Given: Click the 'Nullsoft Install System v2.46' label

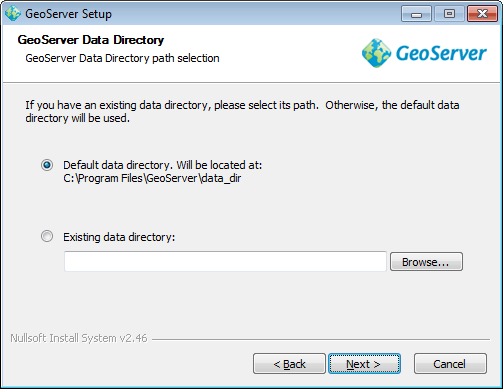Looking at the screenshot, I should (x=79, y=338).
